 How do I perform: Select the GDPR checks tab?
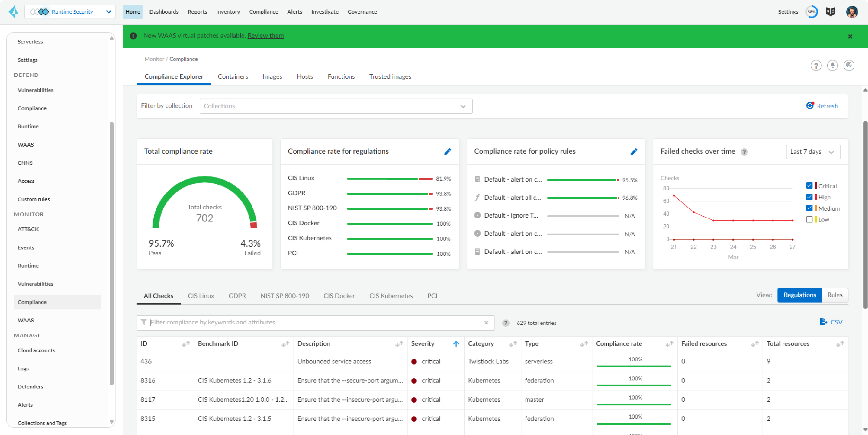(x=237, y=296)
